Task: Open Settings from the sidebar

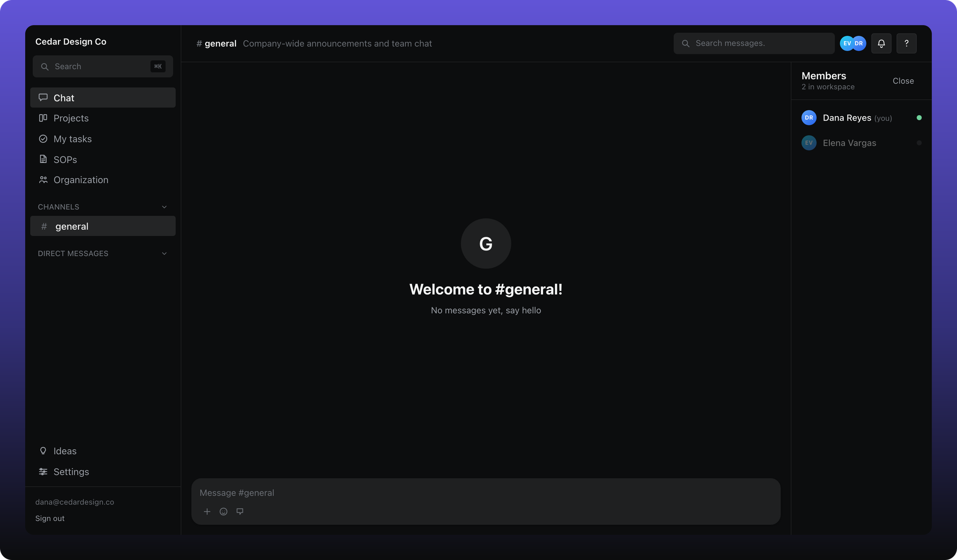Action: coord(102,472)
